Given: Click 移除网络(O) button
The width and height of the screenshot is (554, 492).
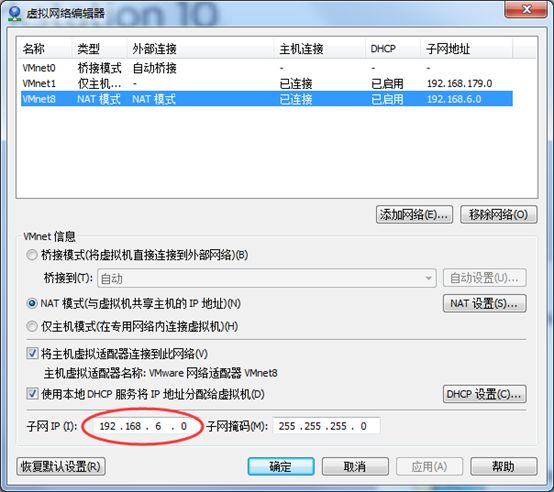Looking at the screenshot, I should (x=498, y=214).
